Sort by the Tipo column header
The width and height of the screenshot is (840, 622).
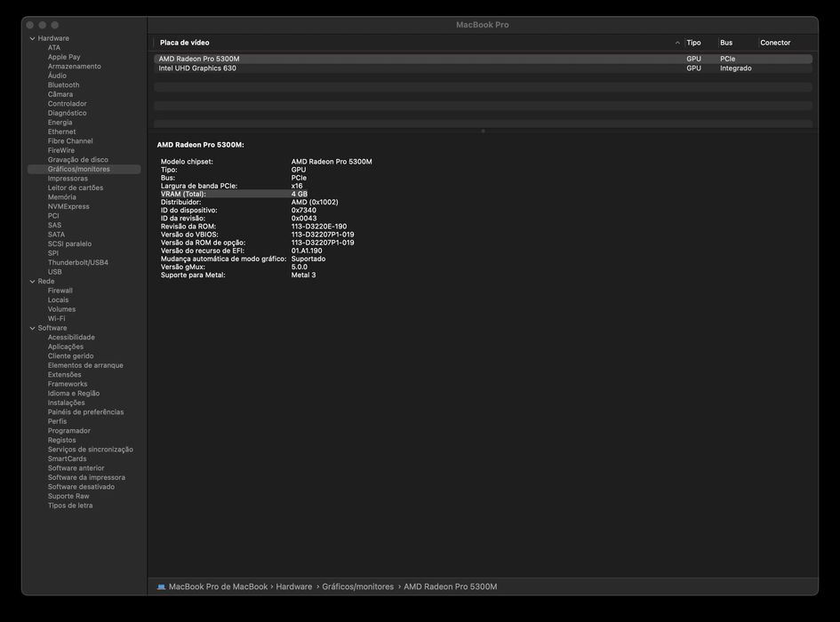tap(693, 43)
